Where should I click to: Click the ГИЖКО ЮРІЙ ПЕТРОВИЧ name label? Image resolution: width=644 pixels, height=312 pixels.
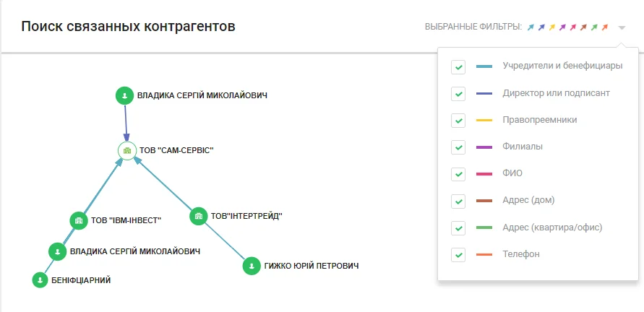(312, 266)
